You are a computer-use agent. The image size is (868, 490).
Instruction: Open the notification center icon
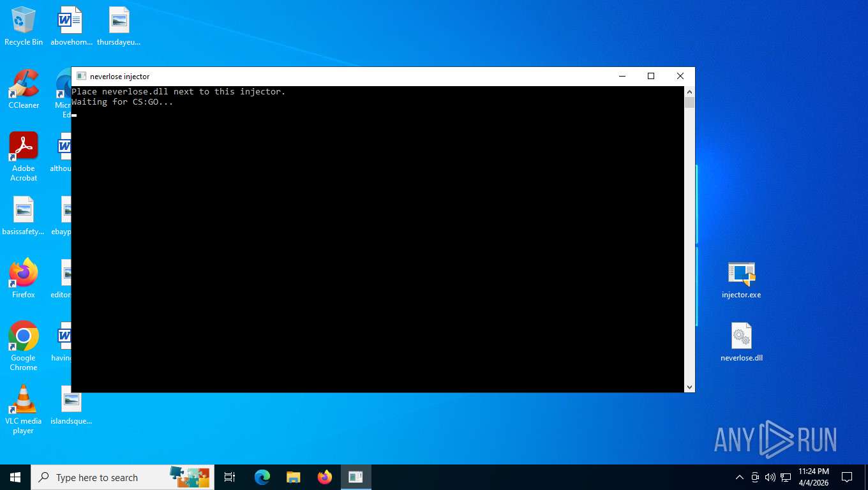point(847,477)
